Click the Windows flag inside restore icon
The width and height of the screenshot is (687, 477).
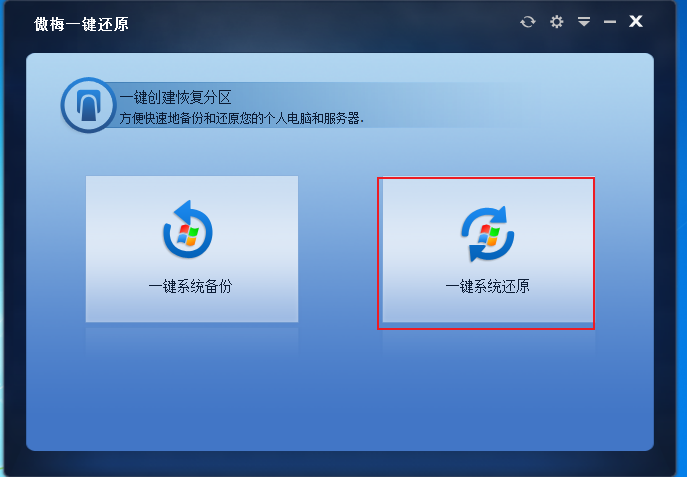pos(488,235)
